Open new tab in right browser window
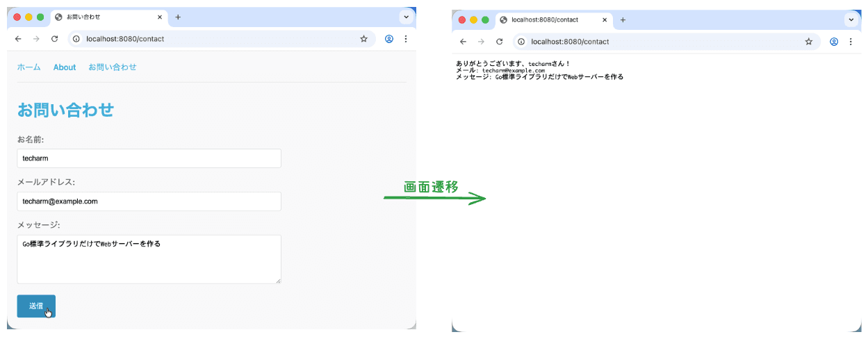 click(x=623, y=20)
